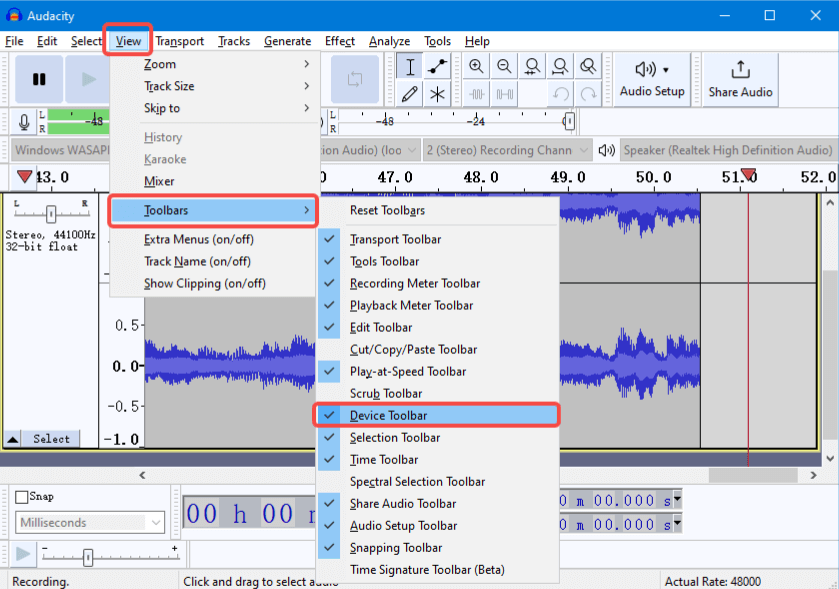Open the Help menu

(x=477, y=41)
